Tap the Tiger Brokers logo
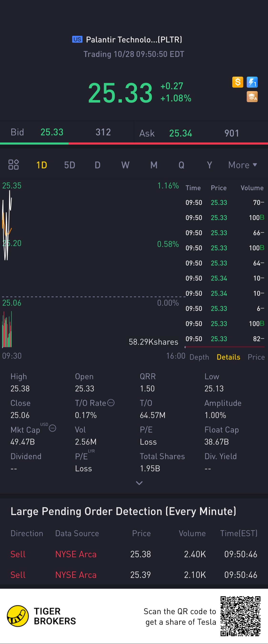 pyautogui.click(x=41, y=616)
